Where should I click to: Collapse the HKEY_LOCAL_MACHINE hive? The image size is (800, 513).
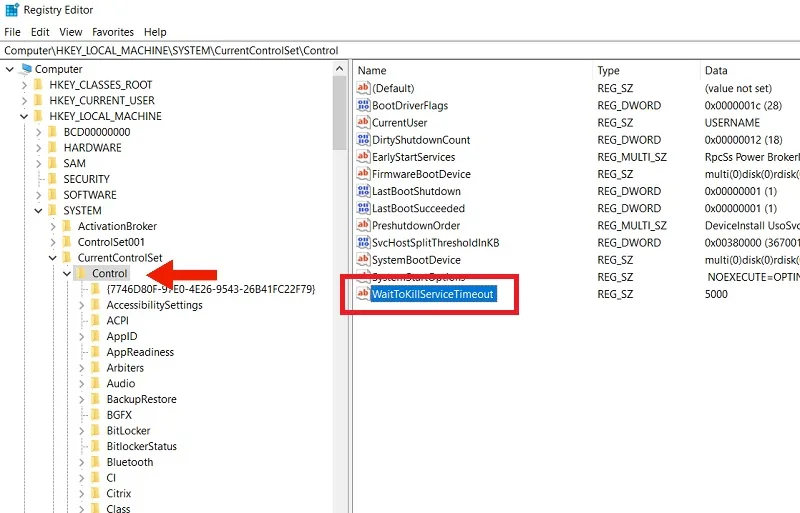coord(23,116)
